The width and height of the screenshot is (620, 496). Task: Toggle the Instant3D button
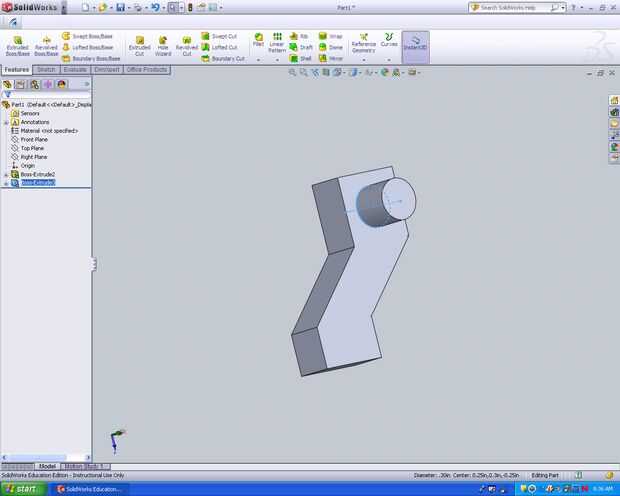[416, 47]
